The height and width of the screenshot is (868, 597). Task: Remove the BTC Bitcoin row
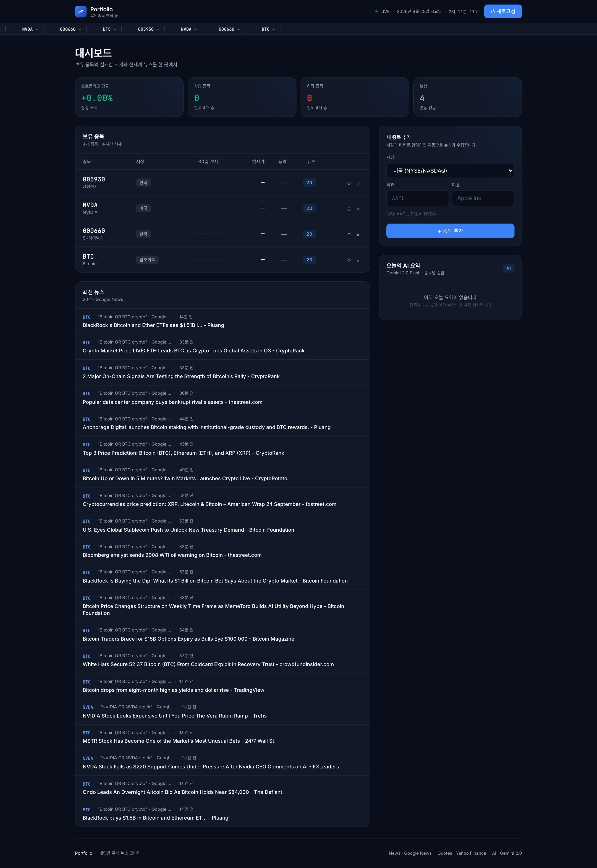click(358, 261)
